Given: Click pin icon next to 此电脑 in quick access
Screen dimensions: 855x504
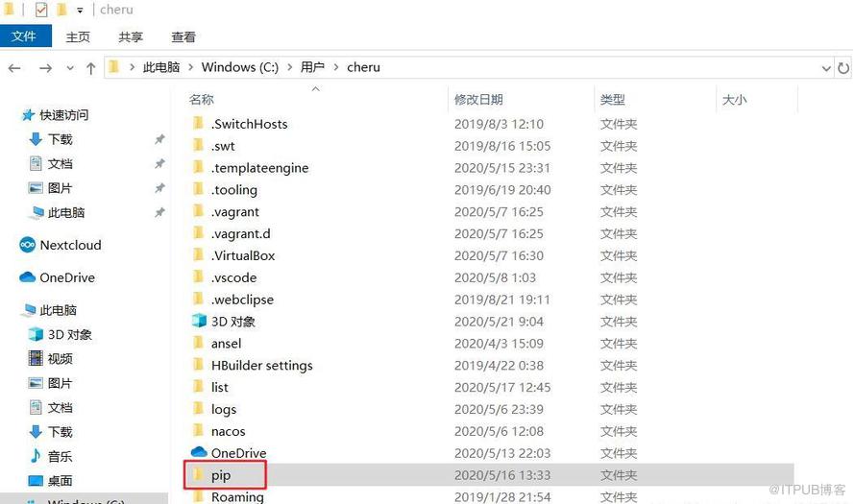Looking at the screenshot, I should pos(159,212).
